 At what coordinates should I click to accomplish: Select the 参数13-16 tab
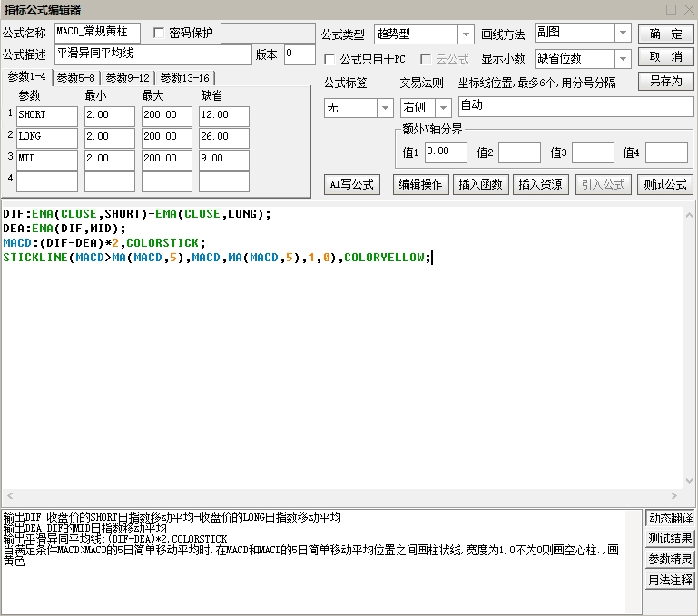coord(185,78)
